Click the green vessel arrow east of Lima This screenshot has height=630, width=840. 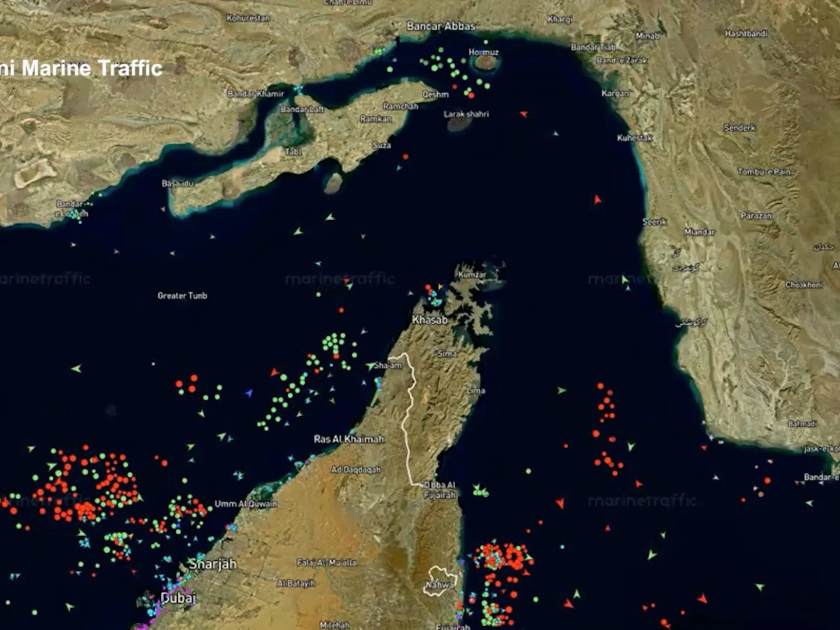[561, 391]
